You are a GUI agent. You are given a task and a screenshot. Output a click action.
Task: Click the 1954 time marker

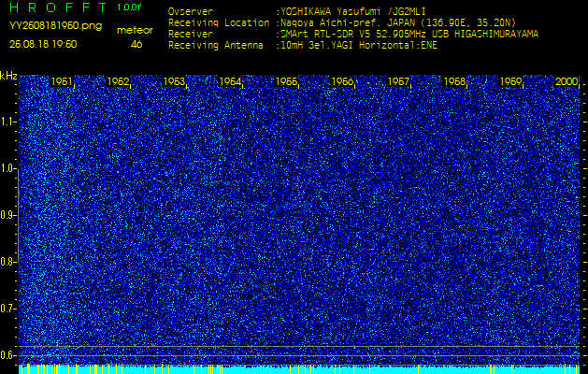pos(230,81)
